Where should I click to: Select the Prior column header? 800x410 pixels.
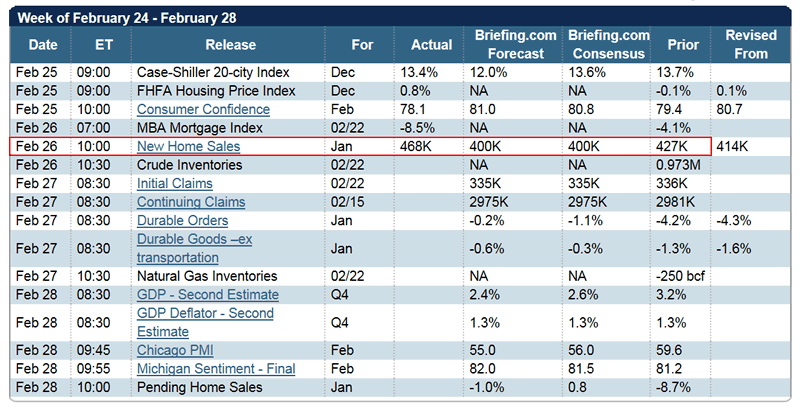tap(683, 45)
